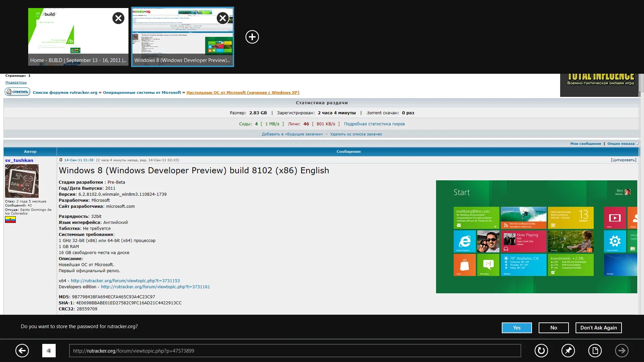The height and width of the screenshot is (362, 644).
Task: Open Настольные ОС от Microsoft forum link
Action: 243,93
